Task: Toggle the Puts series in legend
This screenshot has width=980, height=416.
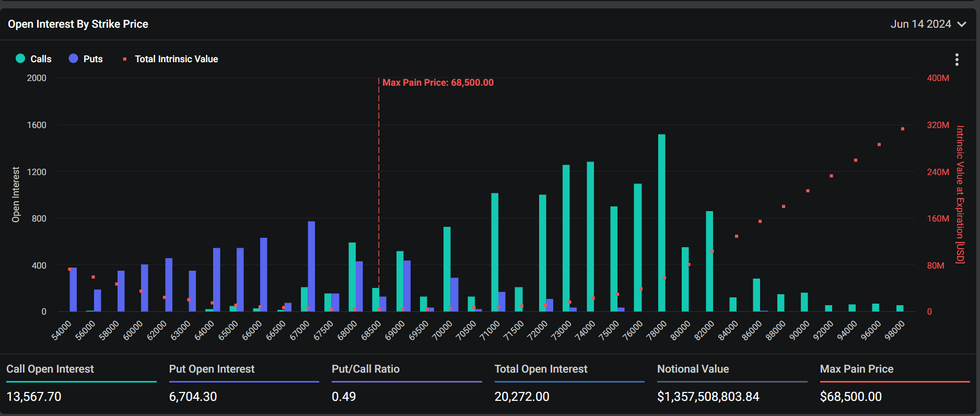Action: [86, 59]
